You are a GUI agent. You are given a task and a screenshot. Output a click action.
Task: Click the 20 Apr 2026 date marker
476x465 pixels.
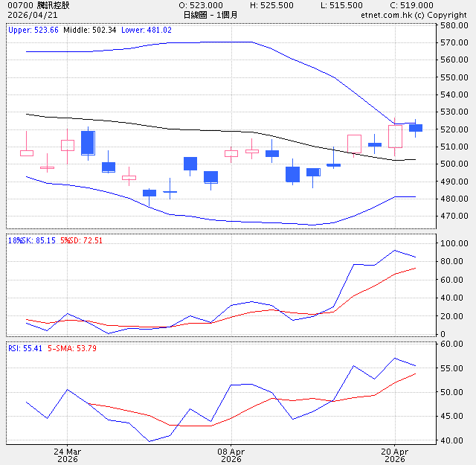[395, 455]
